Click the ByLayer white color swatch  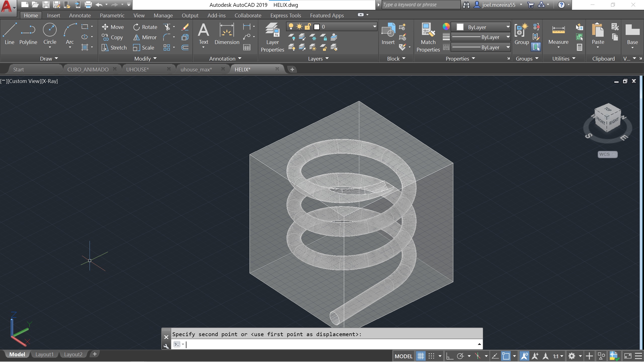click(460, 27)
